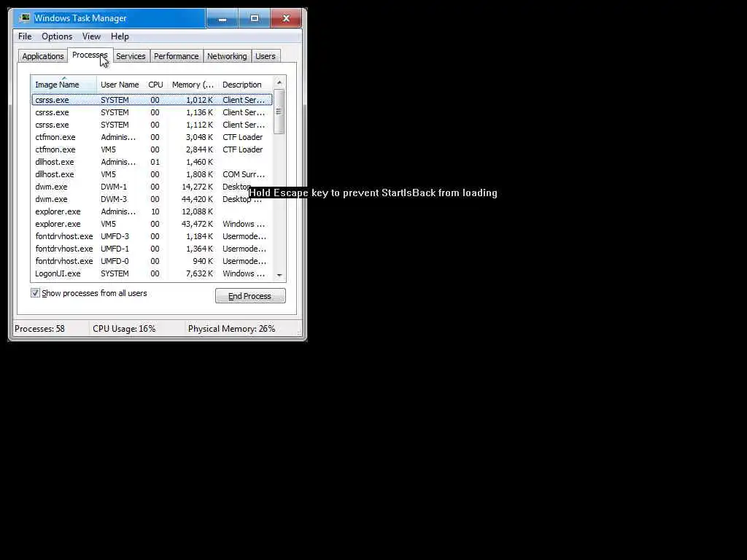The image size is (747, 560).
Task: Open the Performance tab
Action: click(177, 56)
